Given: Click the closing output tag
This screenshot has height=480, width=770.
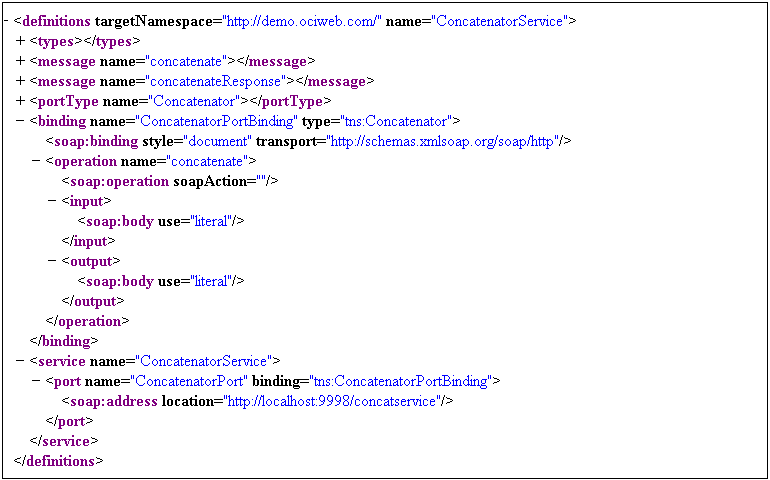Looking at the screenshot, I should pos(93,301).
